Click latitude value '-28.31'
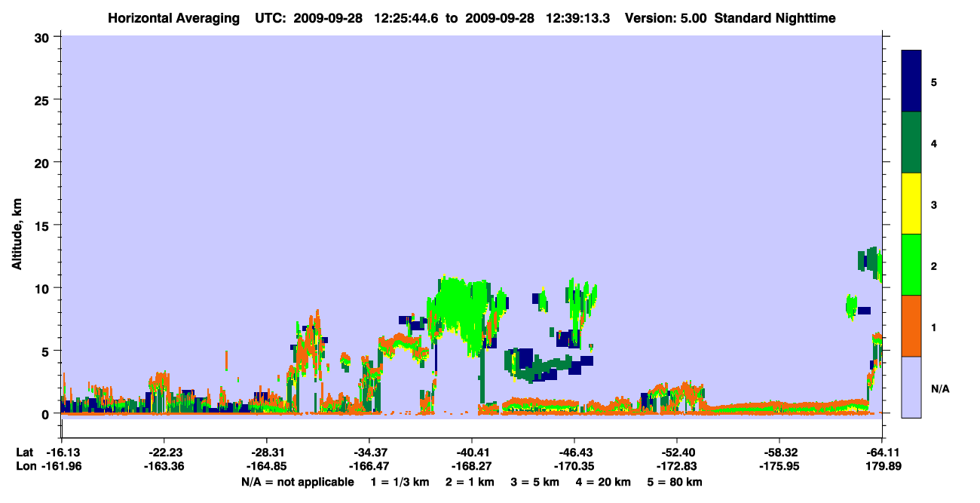Image resolution: width=980 pixels, height=503 pixels. tap(267, 452)
